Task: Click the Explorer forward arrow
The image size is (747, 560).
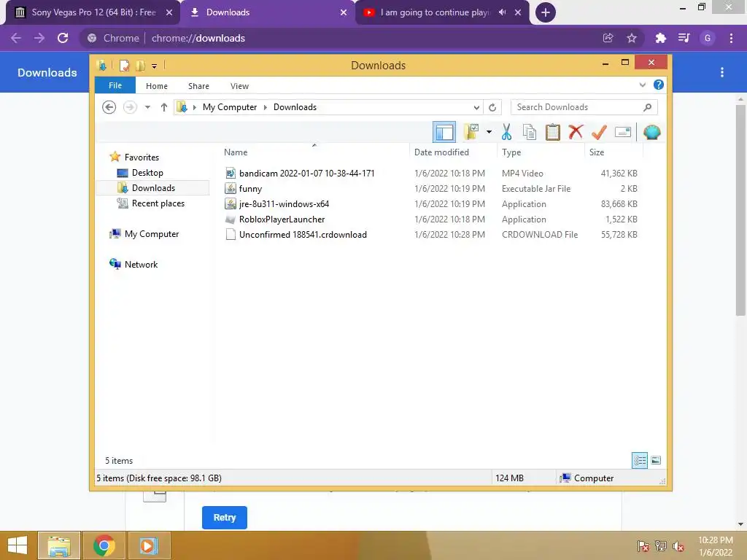Action: (x=130, y=107)
